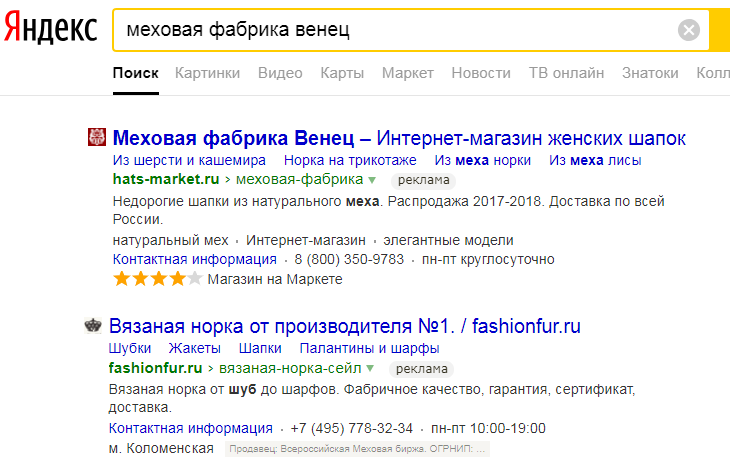Open the star rating of hats-market shop

[157, 279]
